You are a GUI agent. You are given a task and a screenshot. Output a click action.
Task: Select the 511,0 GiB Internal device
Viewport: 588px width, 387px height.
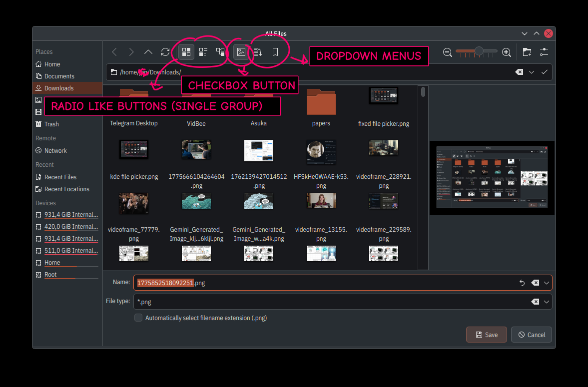tap(67, 251)
